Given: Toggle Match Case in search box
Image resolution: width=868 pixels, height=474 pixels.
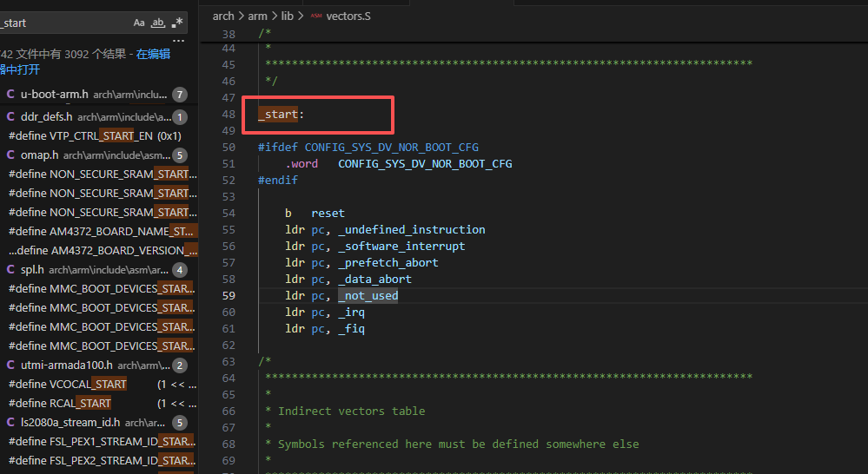Looking at the screenshot, I should (x=139, y=23).
